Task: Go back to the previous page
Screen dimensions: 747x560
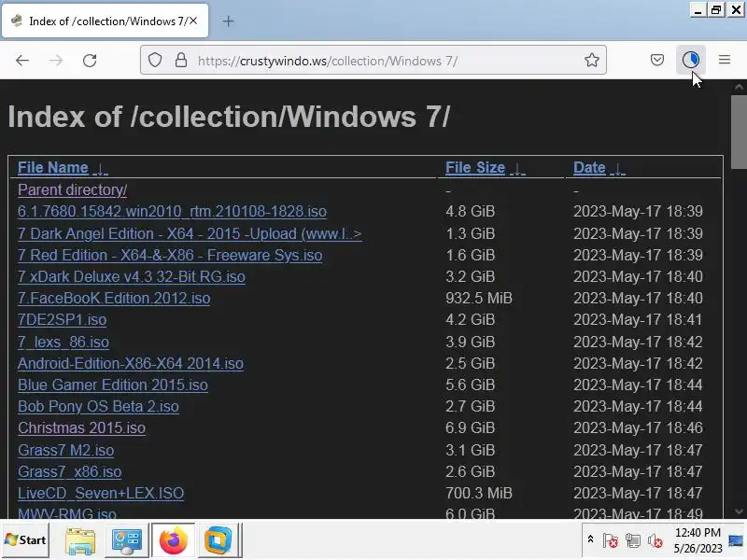Action: 22,61
